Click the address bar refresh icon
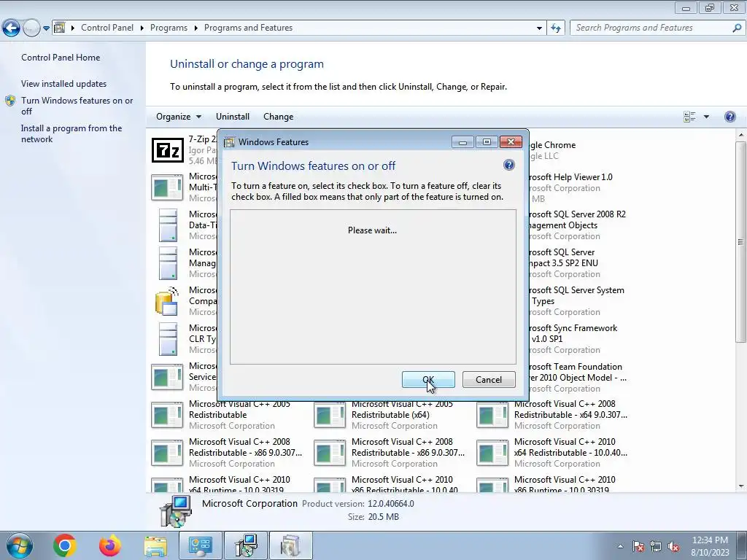The height and width of the screenshot is (560, 747). (x=555, y=28)
